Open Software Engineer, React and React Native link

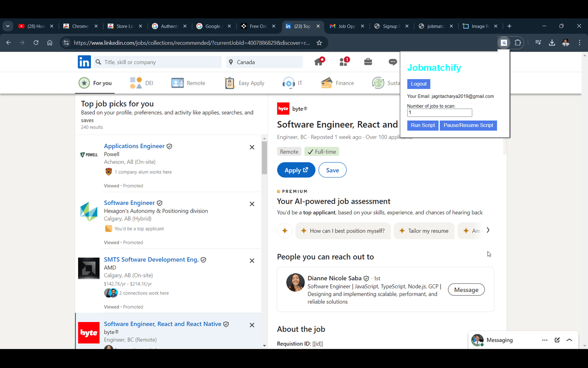click(x=163, y=324)
